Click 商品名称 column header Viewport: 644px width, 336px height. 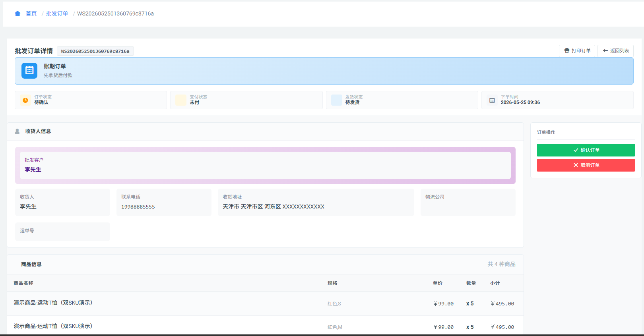coord(23,283)
